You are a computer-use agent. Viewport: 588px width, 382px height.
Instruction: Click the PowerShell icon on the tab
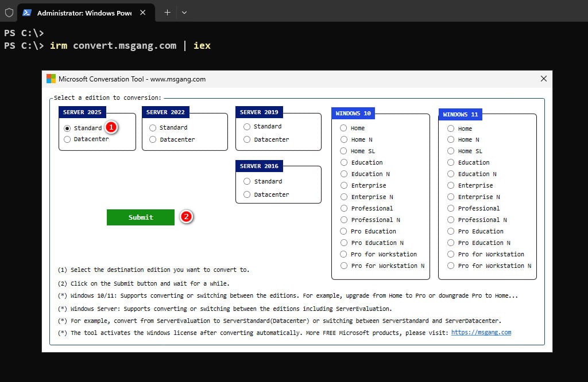(x=27, y=13)
